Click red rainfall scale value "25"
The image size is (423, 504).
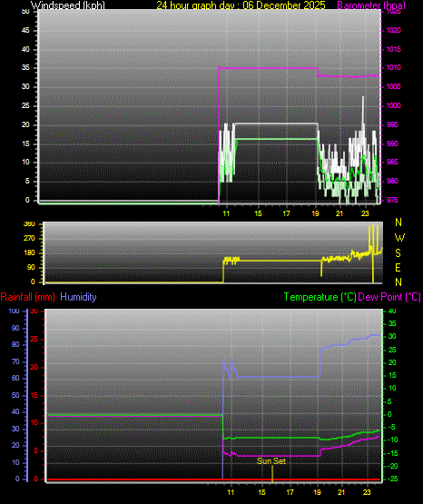(x=34, y=339)
